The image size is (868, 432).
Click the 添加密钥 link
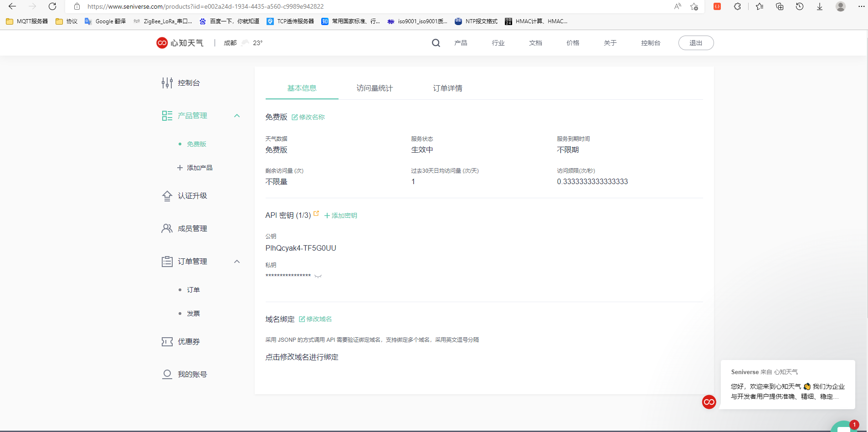[340, 215]
